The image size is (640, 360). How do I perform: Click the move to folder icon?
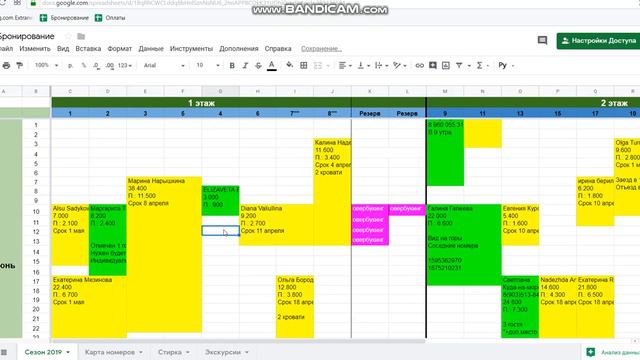click(81, 36)
